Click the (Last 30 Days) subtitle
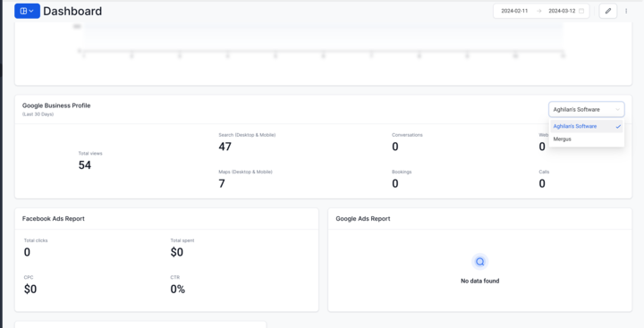This screenshot has width=644, height=328. (x=38, y=114)
